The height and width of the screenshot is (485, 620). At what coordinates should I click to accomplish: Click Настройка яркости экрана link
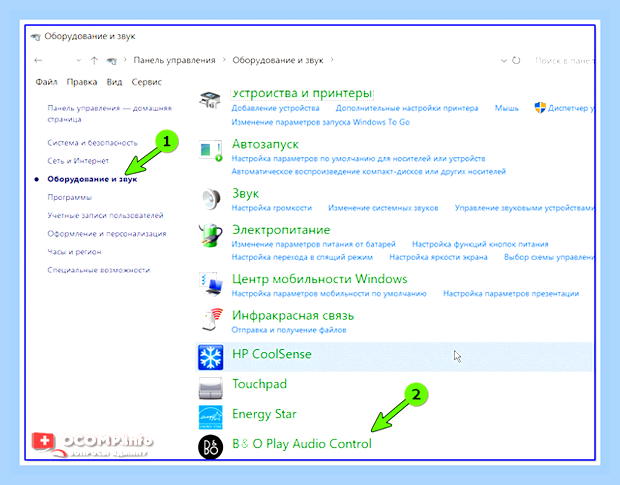click(x=438, y=257)
